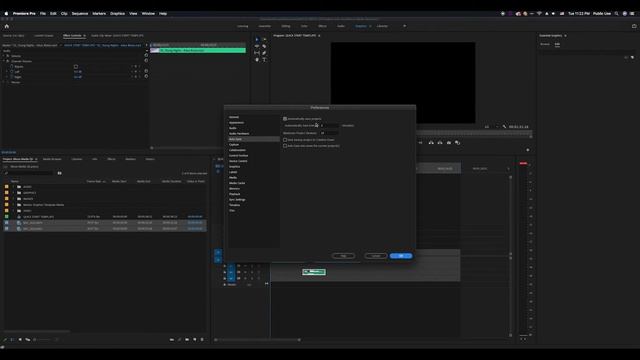Open the Window menu
640x360 pixels.
(x=148, y=13)
